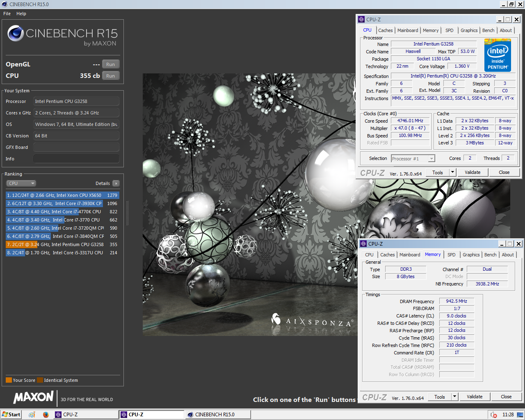Click Close button in lower CPU-Z window

(506, 397)
